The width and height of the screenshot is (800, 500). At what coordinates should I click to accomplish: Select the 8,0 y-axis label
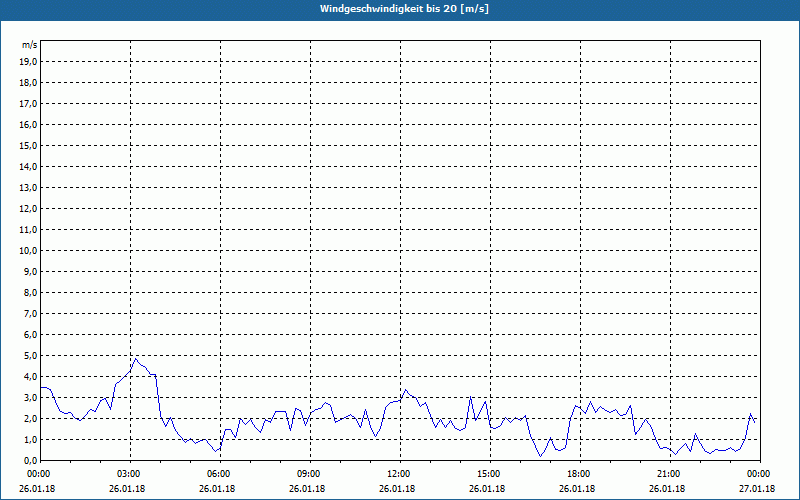tap(31, 292)
